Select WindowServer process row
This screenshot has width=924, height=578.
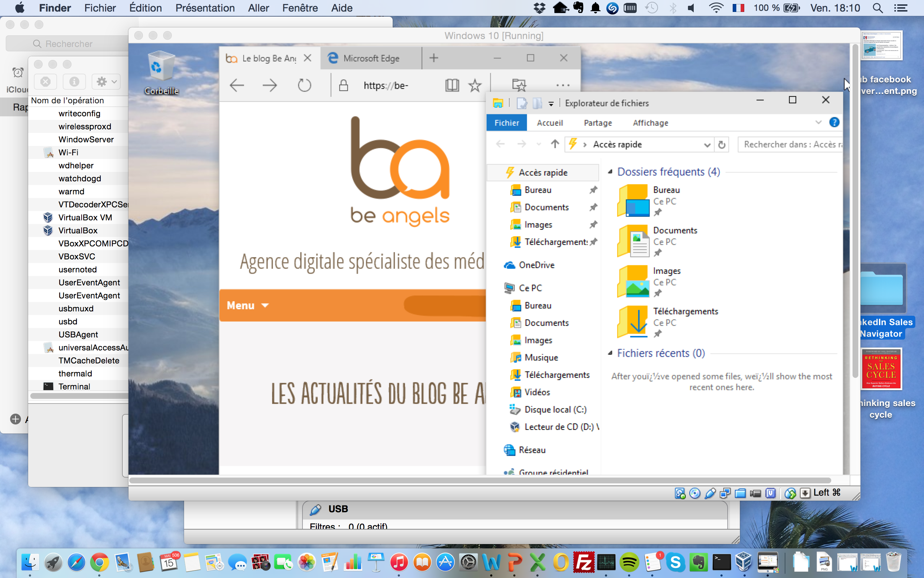click(x=78, y=139)
